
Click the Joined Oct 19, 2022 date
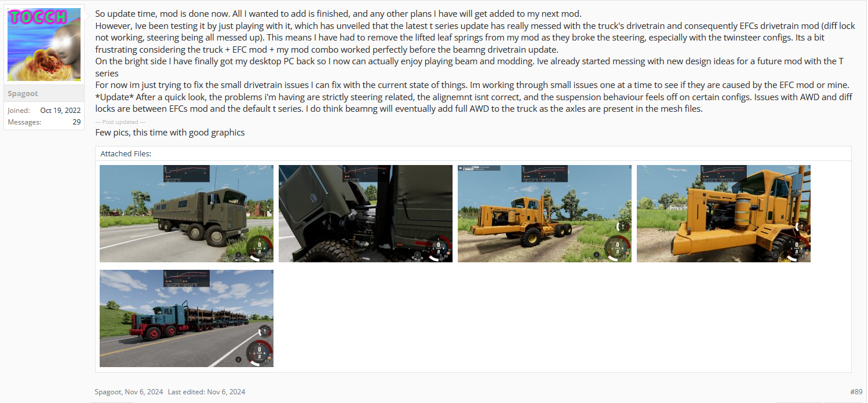click(60, 111)
